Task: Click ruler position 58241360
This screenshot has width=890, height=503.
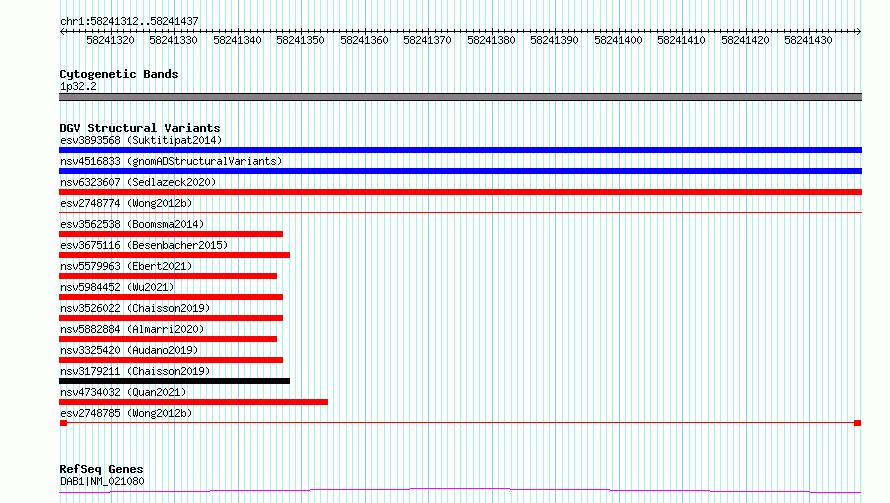Action: pyautogui.click(x=364, y=40)
